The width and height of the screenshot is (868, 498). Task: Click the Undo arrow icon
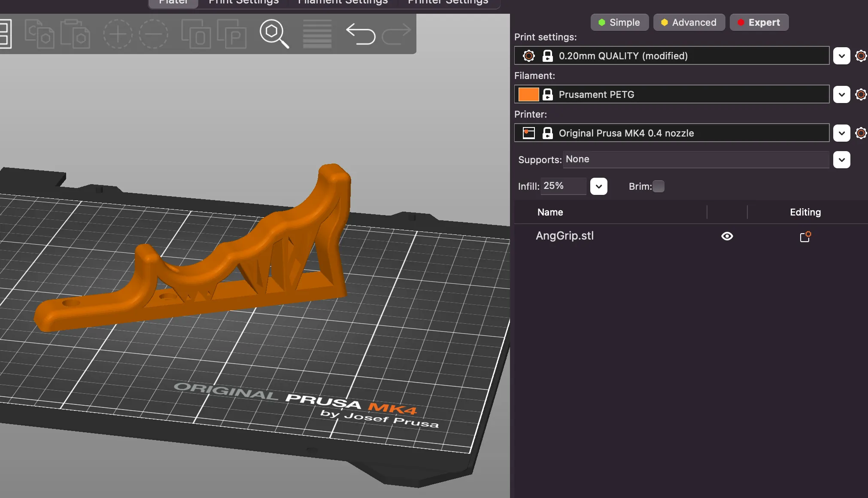tap(361, 33)
